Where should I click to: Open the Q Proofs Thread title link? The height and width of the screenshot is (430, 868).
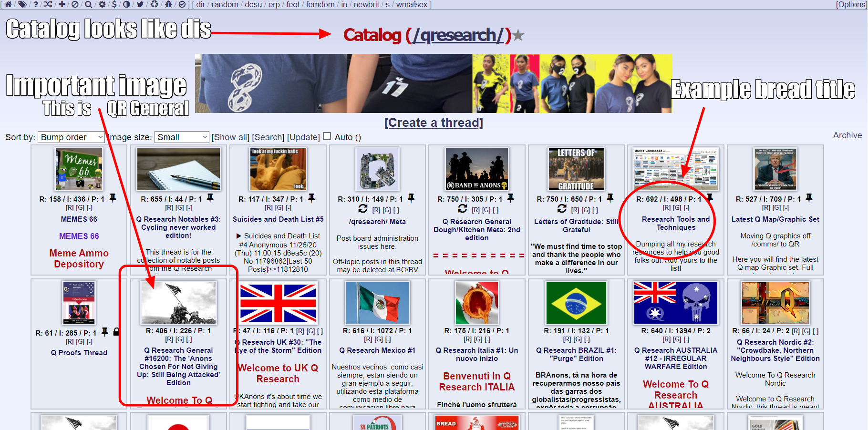tap(79, 353)
